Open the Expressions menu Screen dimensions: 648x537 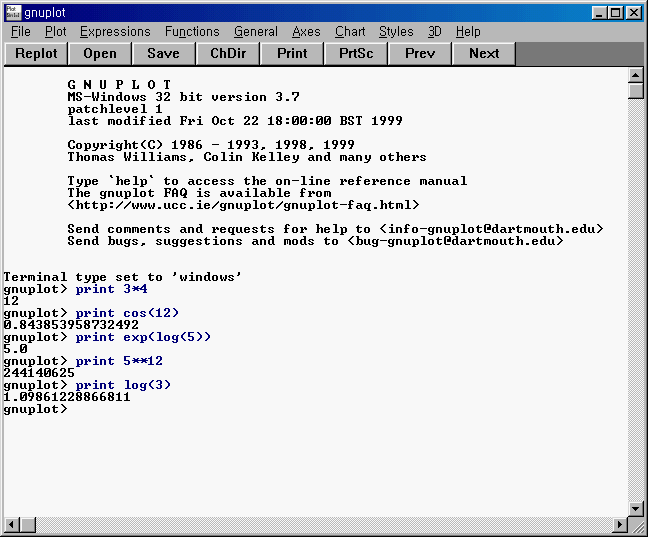point(115,32)
